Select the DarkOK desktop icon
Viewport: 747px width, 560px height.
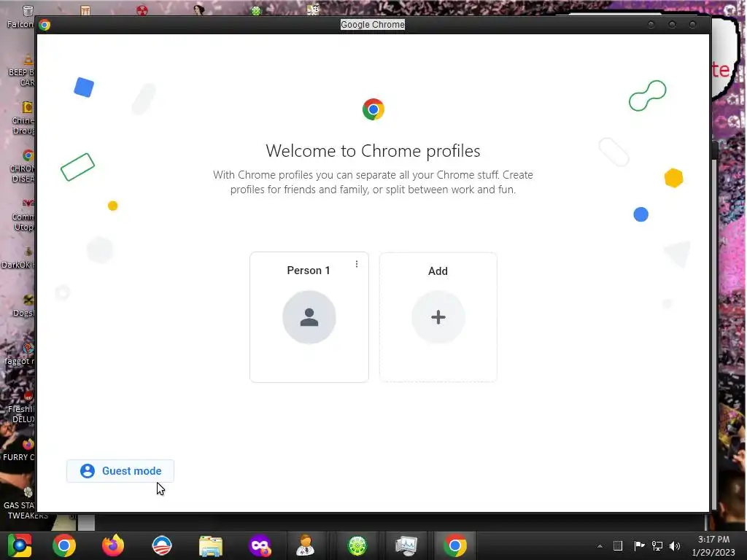19,258
